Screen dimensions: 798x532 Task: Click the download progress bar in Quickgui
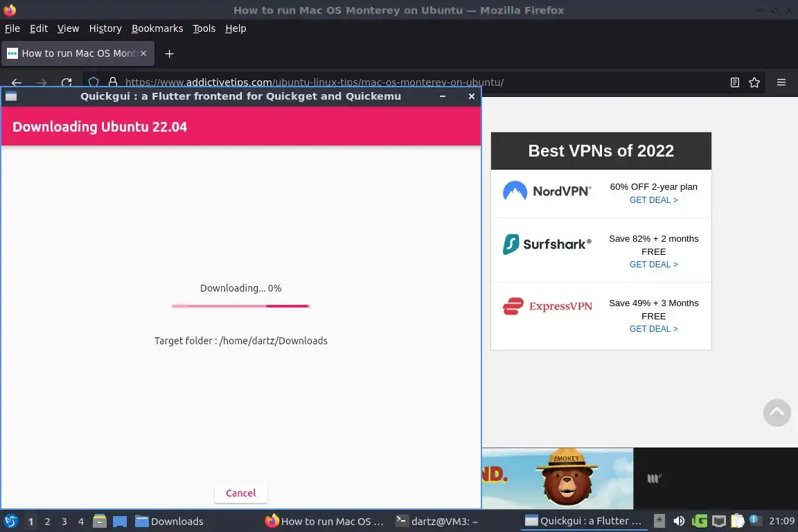(x=241, y=306)
